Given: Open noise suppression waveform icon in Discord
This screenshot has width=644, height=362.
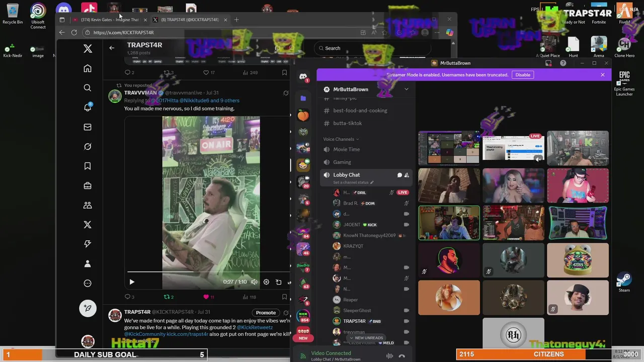Looking at the screenshot, I should [x=389, y=356].
